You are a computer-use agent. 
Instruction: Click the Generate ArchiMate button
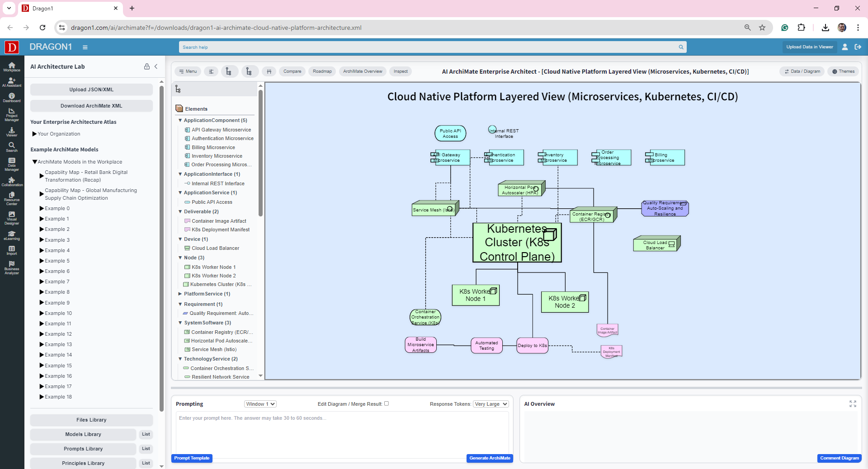click(490, 458)
